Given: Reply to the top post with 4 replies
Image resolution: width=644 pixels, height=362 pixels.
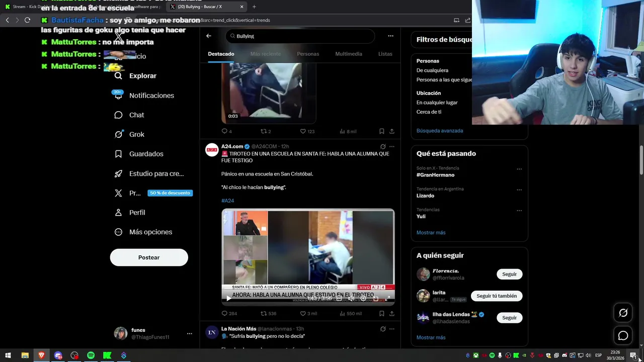Looking at the screenshot, I should click(x=226, y=131).
